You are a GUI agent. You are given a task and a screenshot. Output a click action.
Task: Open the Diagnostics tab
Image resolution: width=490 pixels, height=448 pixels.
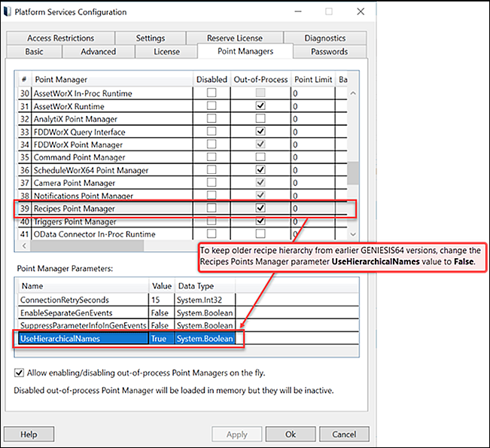point(324,38)
